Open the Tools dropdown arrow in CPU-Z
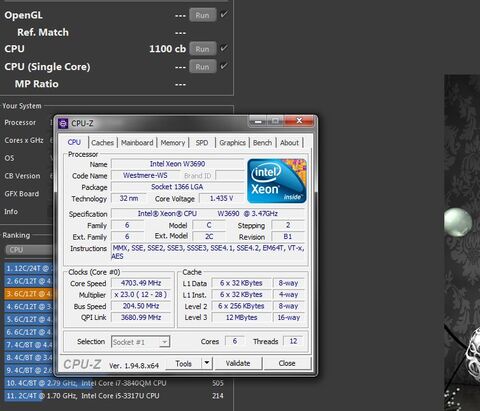Image resolution: width=480 pixels, height=411 pixels. tap(207, 363)
